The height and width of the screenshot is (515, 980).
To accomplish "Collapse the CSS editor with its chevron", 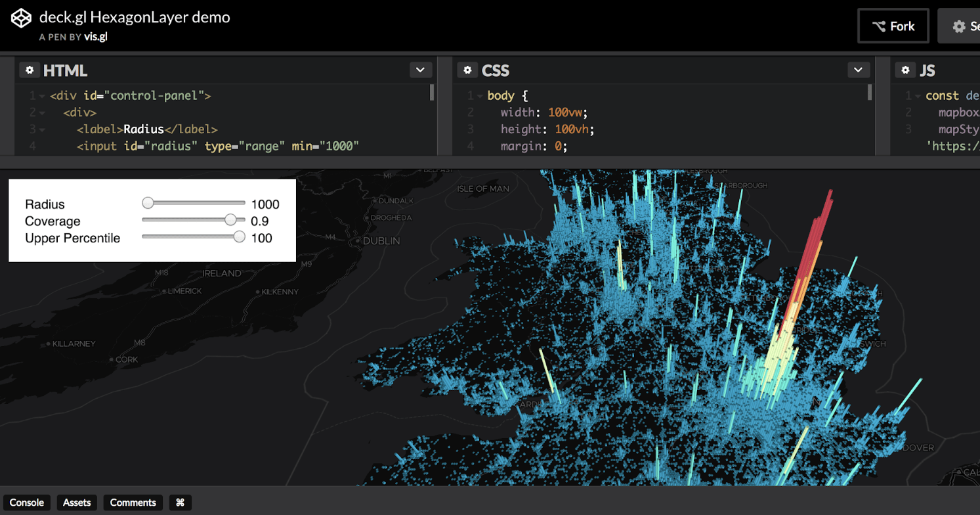I will [x=858, y=70].
